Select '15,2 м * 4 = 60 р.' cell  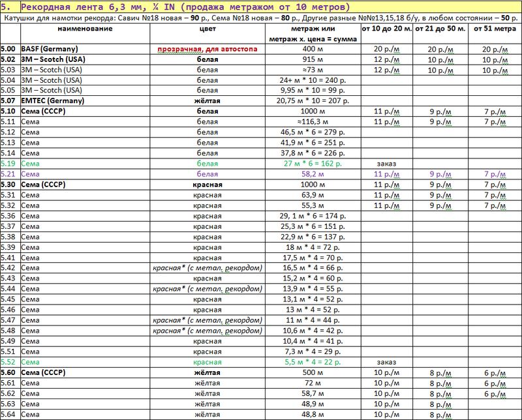tap(313, 278)
